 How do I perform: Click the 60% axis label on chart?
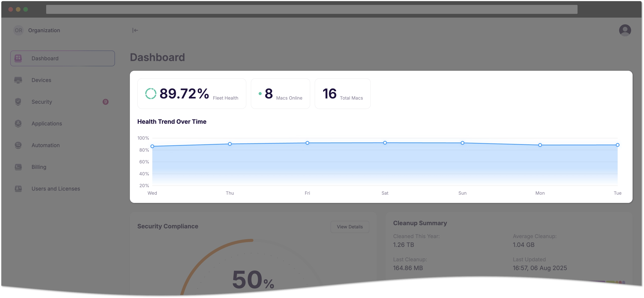point(144,162)
